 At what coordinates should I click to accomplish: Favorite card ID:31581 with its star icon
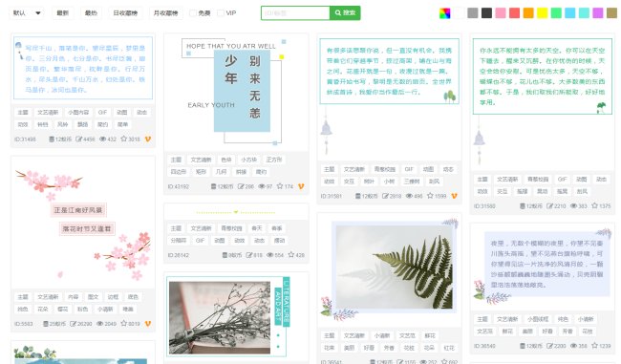430,195
